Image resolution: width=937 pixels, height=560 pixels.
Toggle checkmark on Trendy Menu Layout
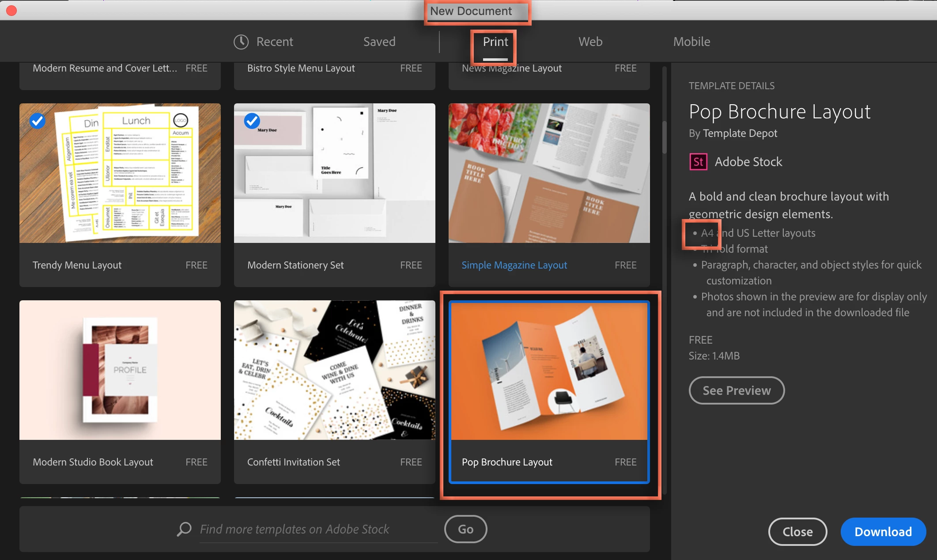38,121
